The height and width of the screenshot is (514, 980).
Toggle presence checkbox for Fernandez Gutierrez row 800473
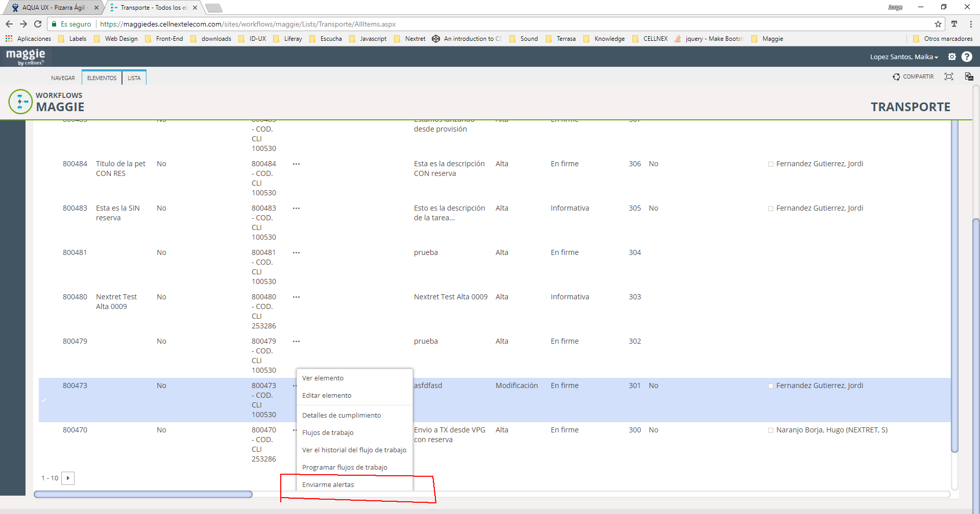[771, 386]
